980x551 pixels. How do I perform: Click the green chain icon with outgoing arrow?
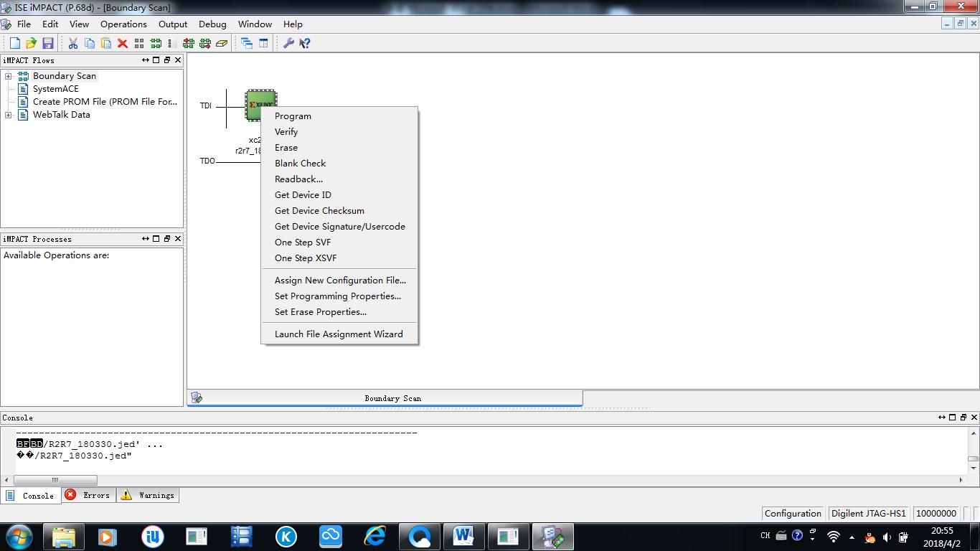click(x=205, y=44)
